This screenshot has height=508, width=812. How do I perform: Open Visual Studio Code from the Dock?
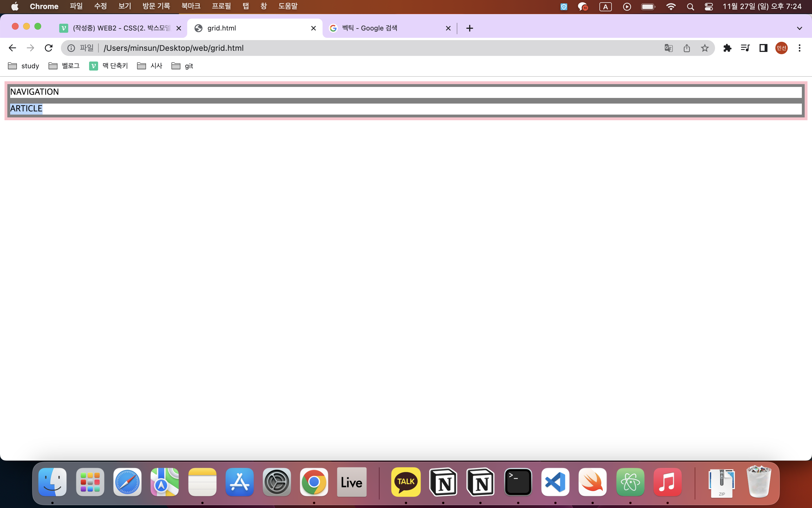(555, 482)
